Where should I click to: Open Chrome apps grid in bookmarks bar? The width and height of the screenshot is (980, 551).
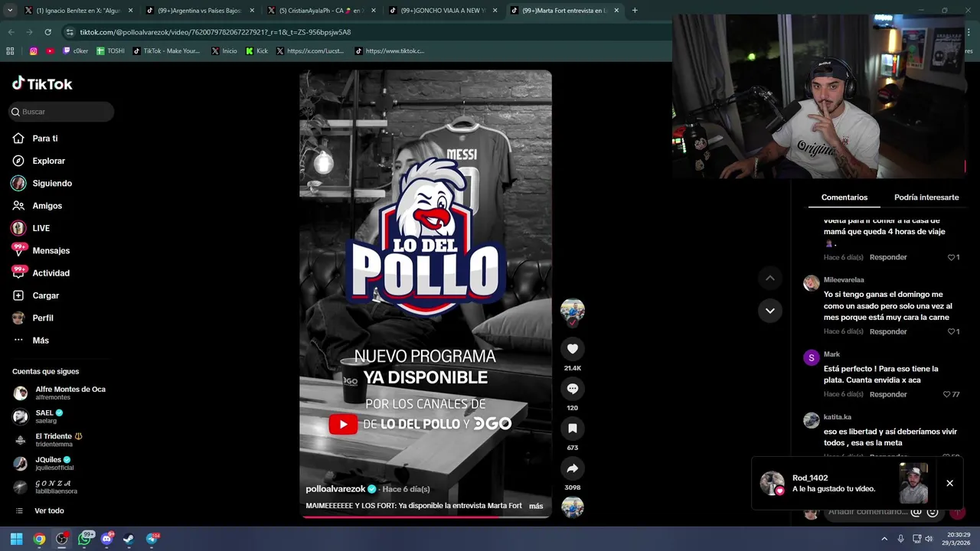pyautogui.click(x=10, y=51)
